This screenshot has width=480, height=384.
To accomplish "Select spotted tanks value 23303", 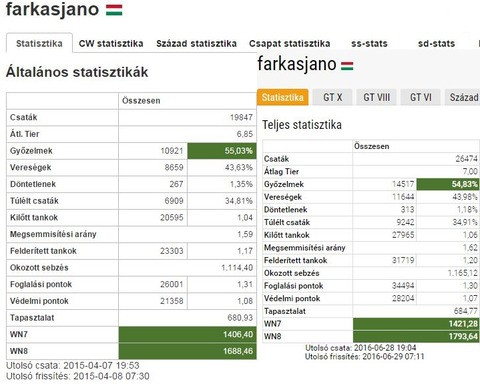I will (172, 251).
